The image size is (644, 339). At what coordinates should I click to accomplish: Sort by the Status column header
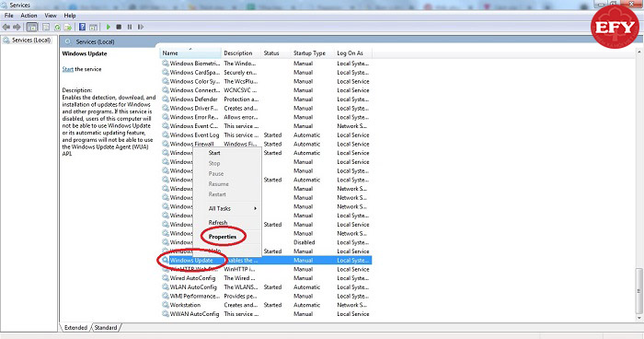pos(276,53)
